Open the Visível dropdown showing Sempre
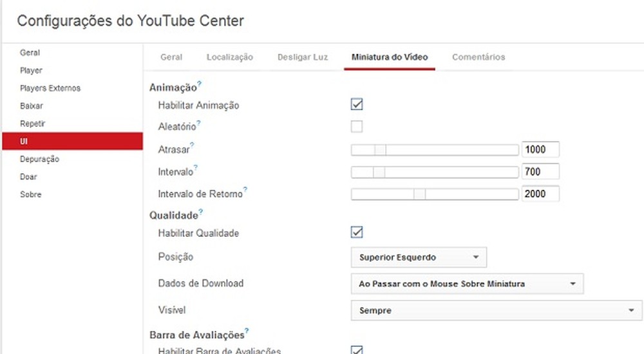Image resolution: width=644 pixels, height=354 pixels. click(497, 310)
